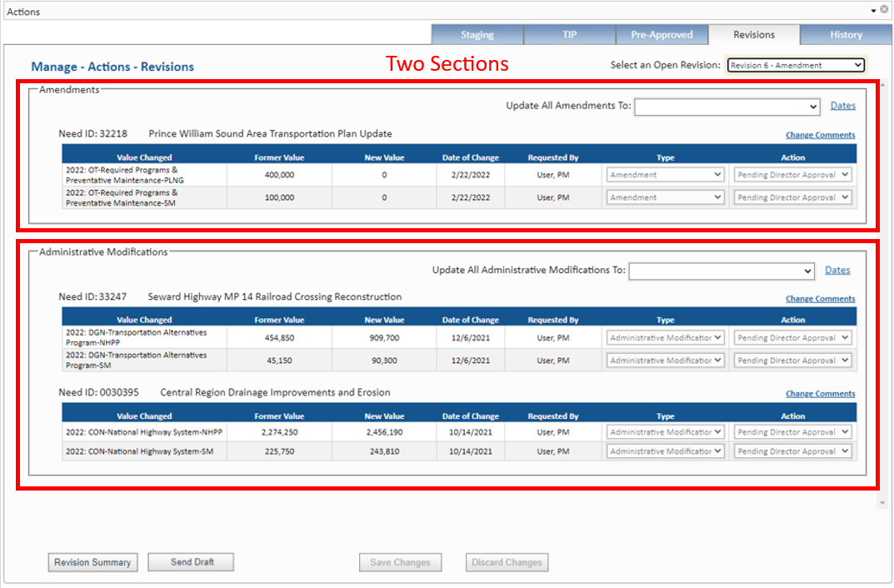Click the Former Value cell 100,000
Image resolution: width=894 pixels, height=588 pixels.
click(279, 197)
